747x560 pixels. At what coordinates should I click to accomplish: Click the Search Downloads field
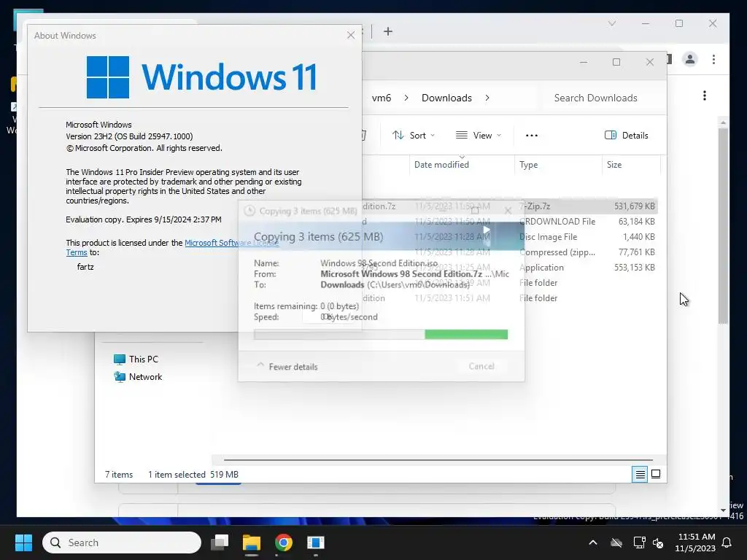click(x=603, y=98)
